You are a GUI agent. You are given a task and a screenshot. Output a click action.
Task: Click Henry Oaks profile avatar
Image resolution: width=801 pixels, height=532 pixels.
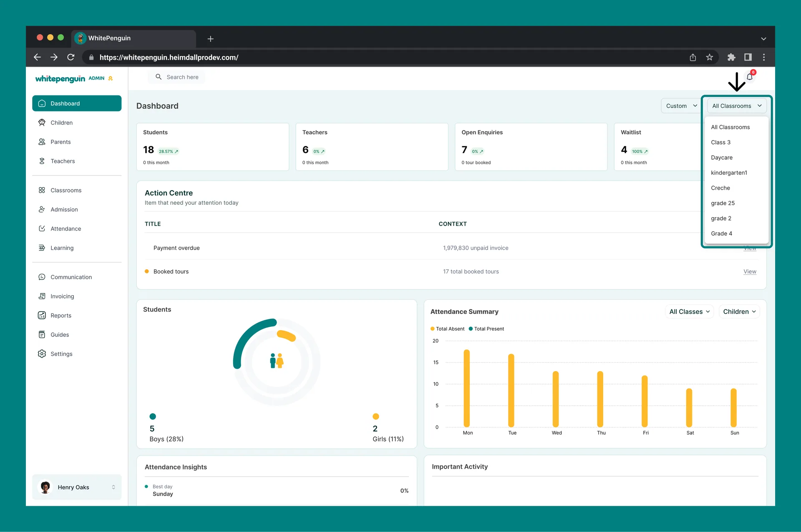pyautogui.click(x=45, y=487)
